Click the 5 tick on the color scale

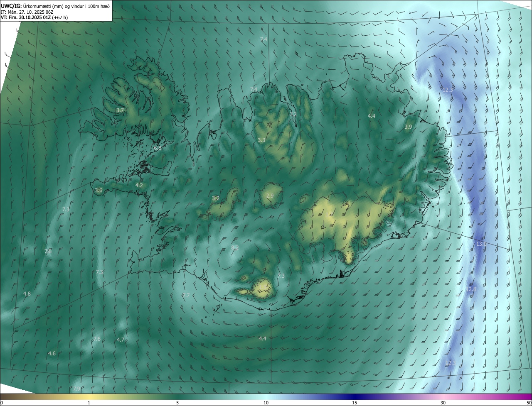(177, 403)
